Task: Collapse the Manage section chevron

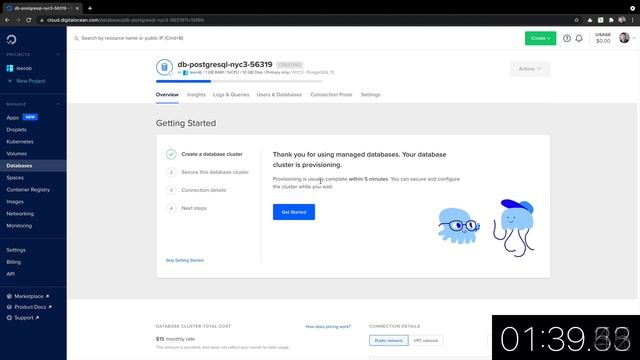Action: pos(58,104)
